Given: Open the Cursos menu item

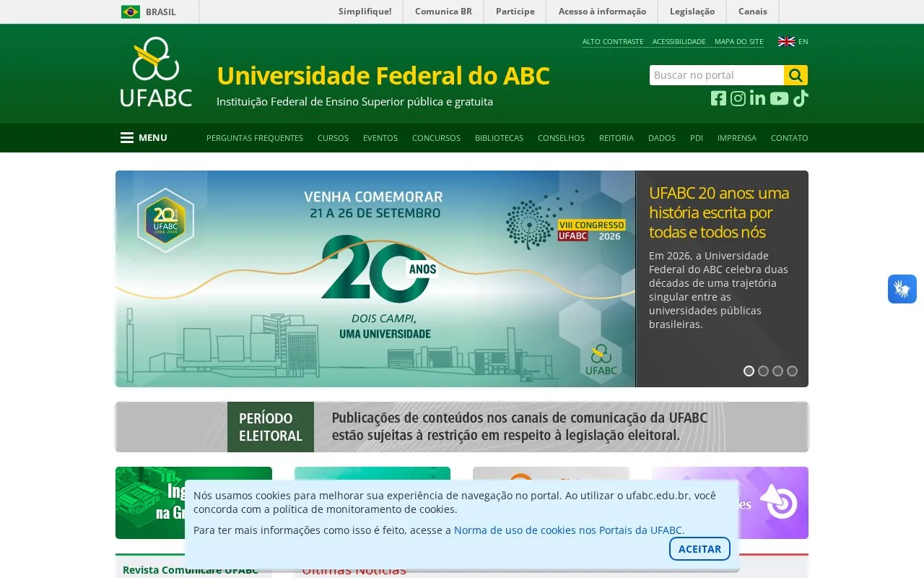Looking at the screenshot, I should (x=333, y=138).
